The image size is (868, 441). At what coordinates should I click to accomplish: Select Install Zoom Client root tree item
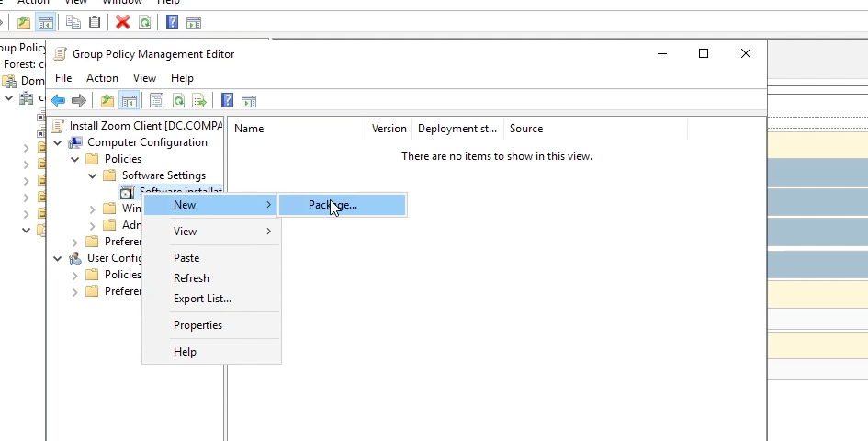coord(145,126)
